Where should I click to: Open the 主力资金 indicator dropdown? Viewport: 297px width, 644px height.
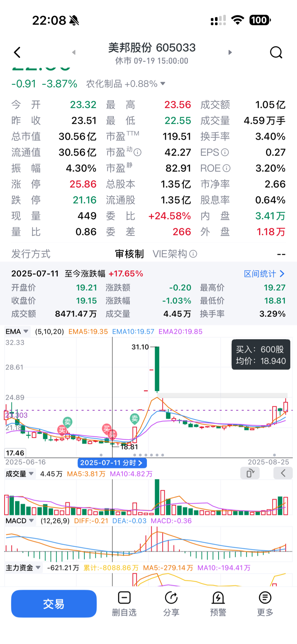click(23, 568)
